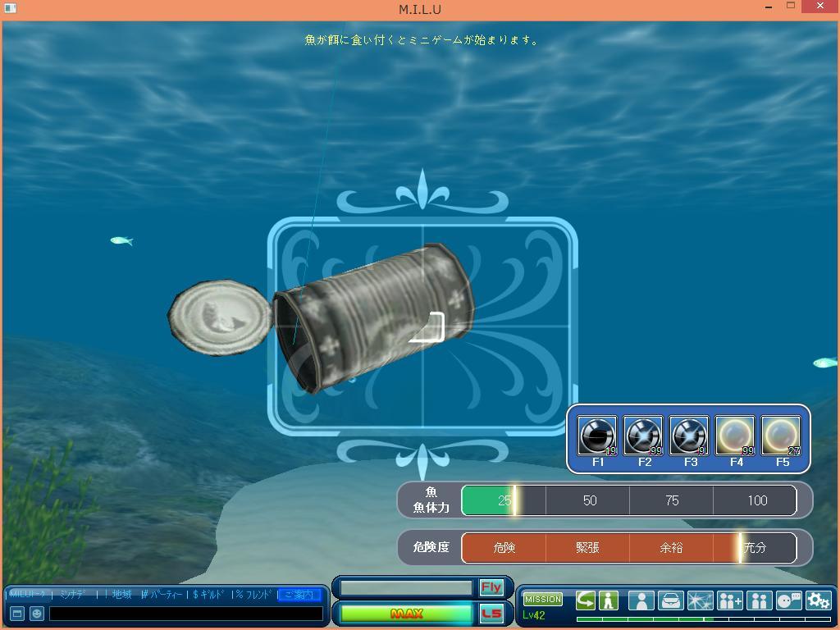Image resolution: width=840 pixels, height=630 pixels.
Task: Use the F2 hotkey item slot
Action: 643,435
